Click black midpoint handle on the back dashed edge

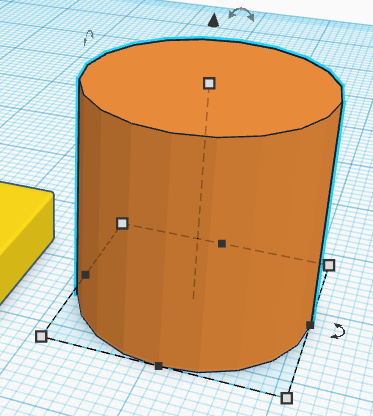(x=222, y=244)
